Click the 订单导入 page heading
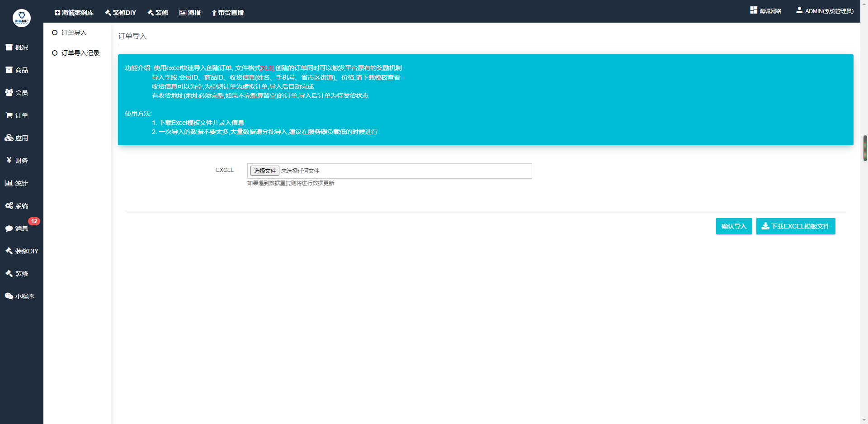Viewport: 868px width, 424px height. [x=132, y=36]
